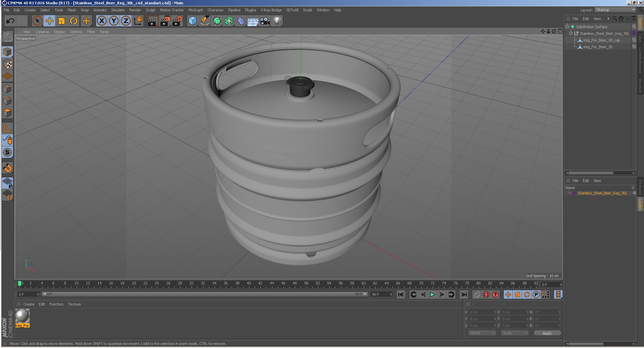Screen dimensions: 644x348
Task: Select the Keg_For material thumbnail
Action: pos(22,316)
